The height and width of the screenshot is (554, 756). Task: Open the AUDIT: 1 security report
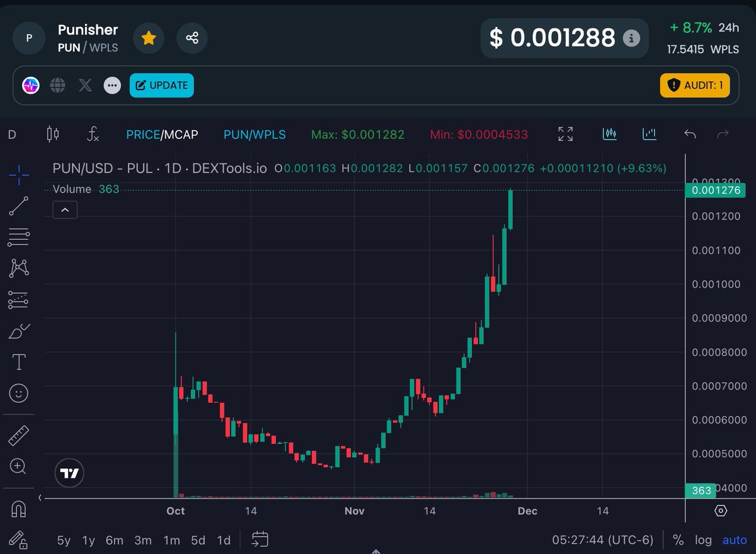coord(695,85)
